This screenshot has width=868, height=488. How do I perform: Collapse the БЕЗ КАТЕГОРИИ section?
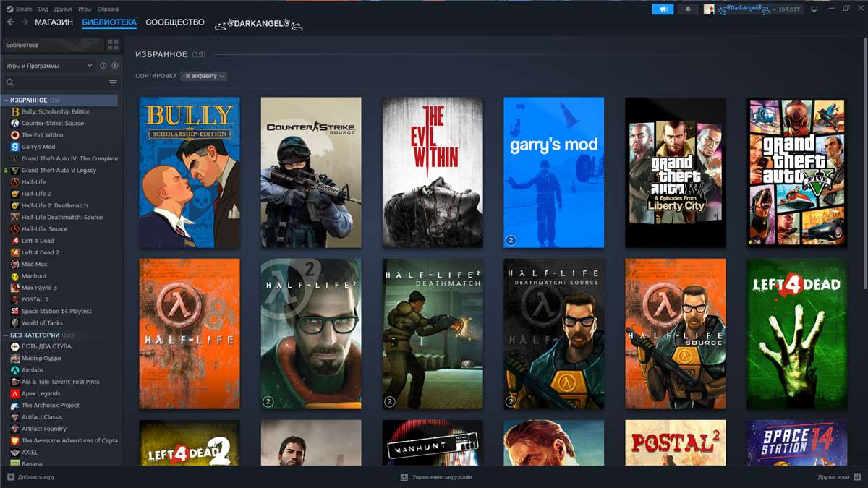[x=6, y=335]
